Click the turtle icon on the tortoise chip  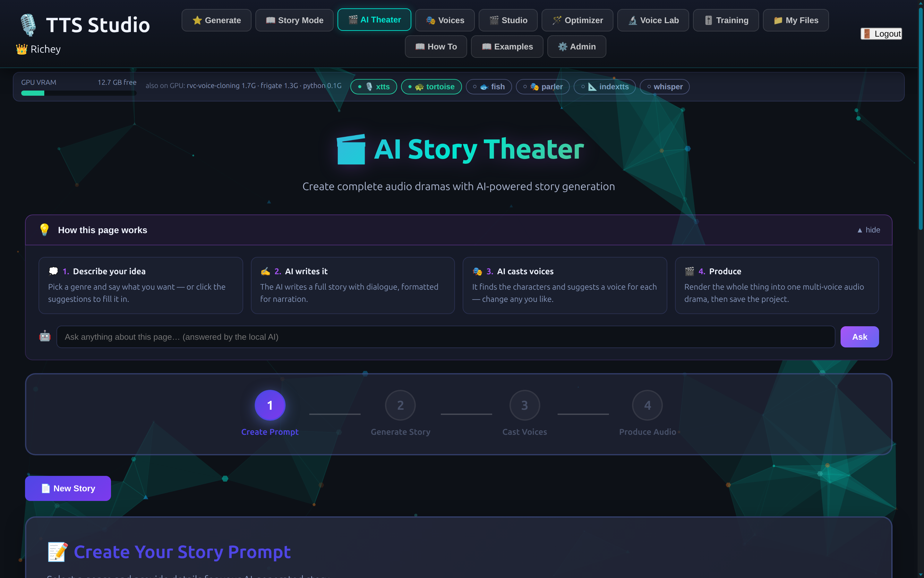(419, 87)
